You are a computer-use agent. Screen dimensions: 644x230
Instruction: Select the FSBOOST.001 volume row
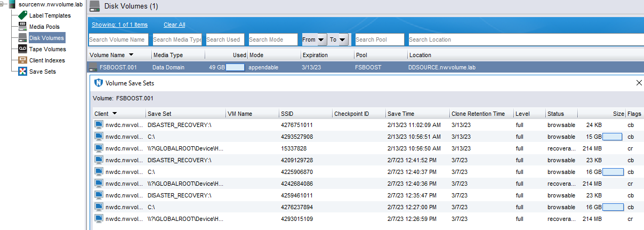pos(365,67)
